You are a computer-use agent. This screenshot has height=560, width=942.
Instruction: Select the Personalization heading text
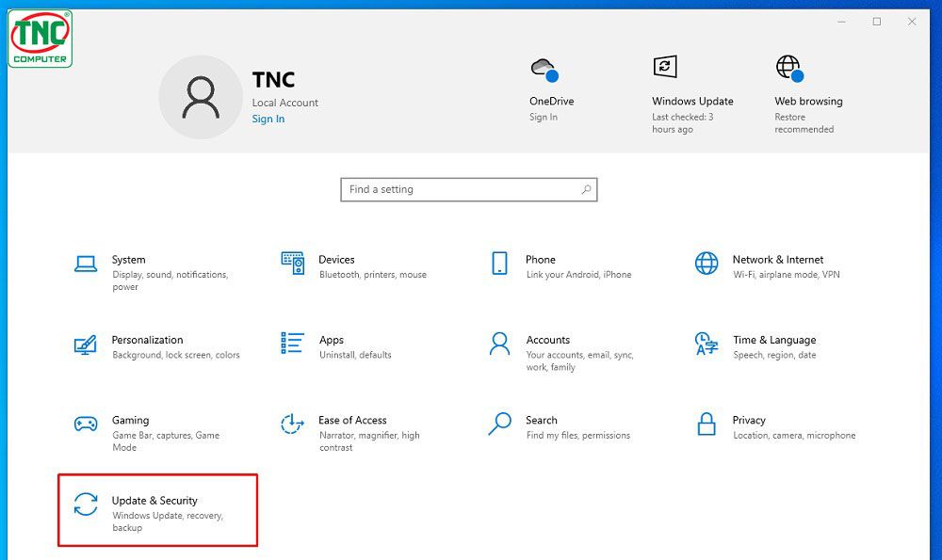147,341
